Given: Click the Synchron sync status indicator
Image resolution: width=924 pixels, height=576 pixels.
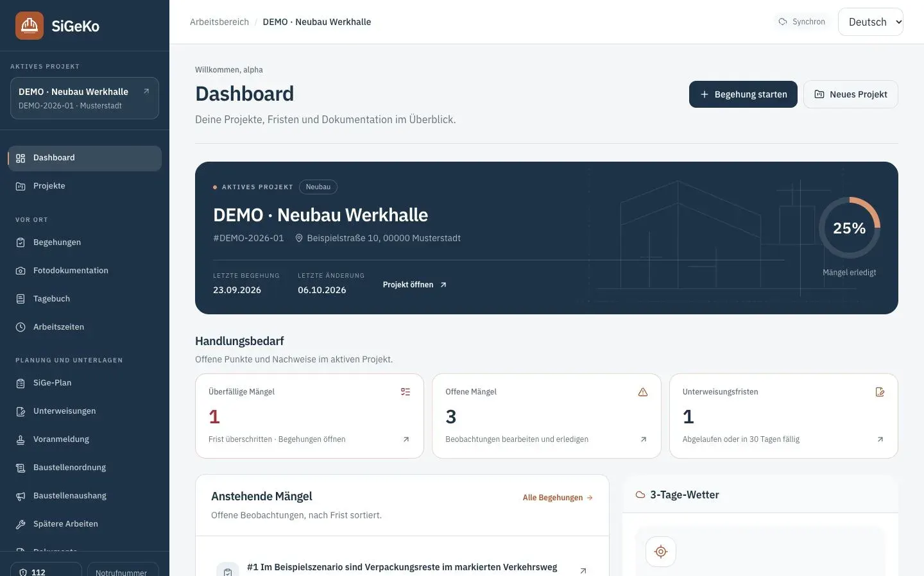Looking at the screenshot, I should click(801, 22).
